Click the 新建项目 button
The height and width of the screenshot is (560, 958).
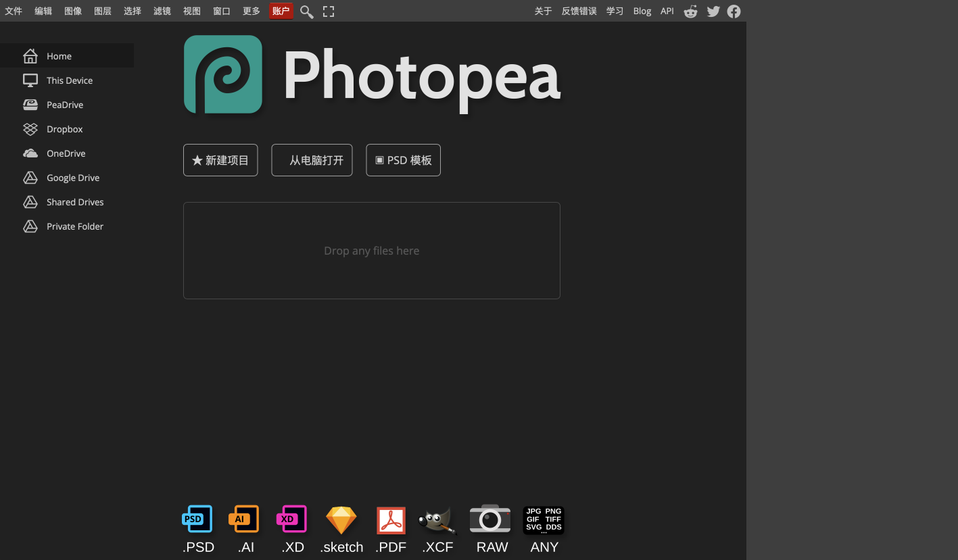coord(220,160)
